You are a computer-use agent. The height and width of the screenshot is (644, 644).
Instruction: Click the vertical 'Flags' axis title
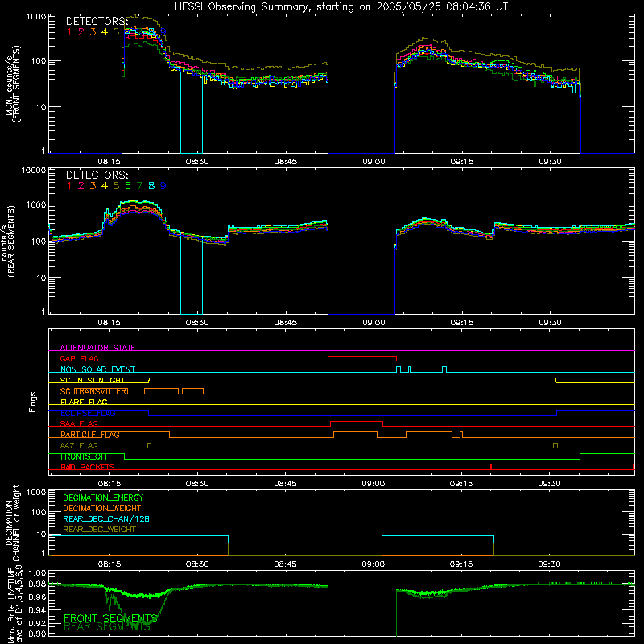(33, 402)
